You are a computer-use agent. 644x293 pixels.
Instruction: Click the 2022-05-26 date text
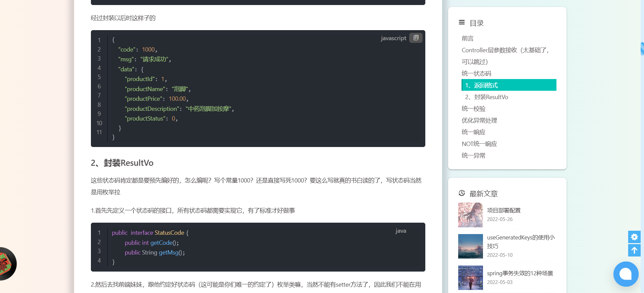500,219
